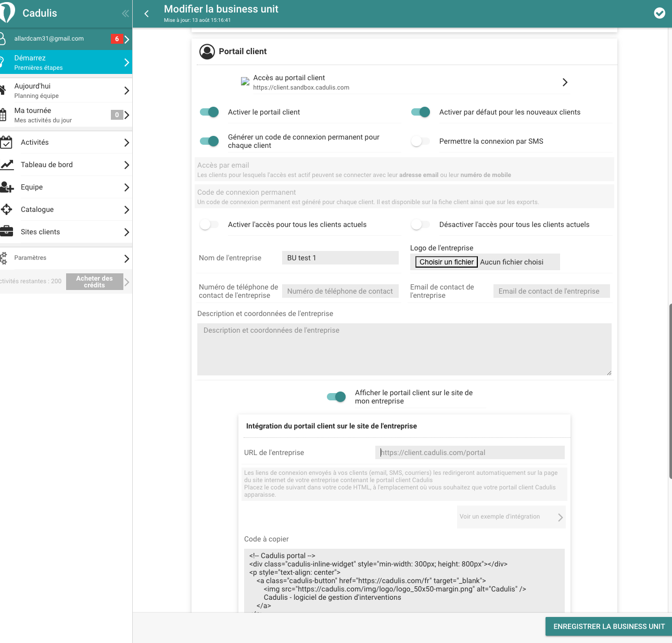Click Enregistrer la business unit button
The image size is (672, 643).
(608, 626)
